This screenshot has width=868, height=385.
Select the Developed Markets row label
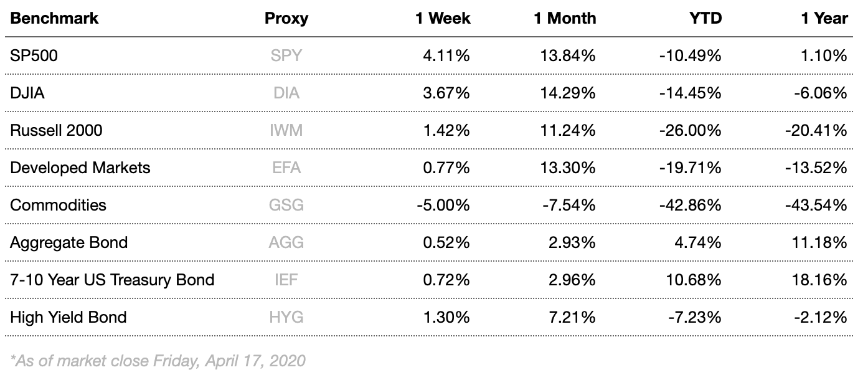[x=80, y=168]
